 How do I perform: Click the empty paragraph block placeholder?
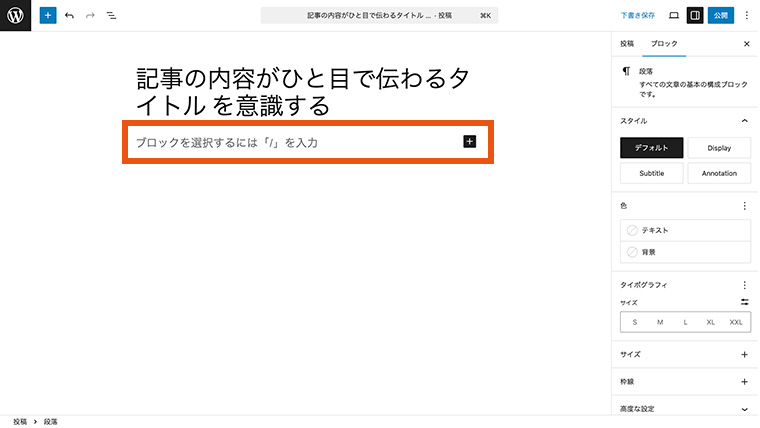[227, 143]
